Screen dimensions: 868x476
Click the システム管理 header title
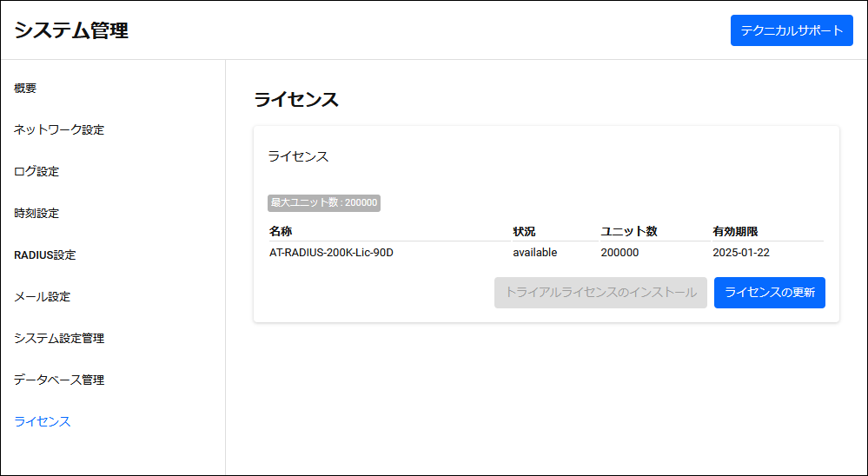pos(71,30)
